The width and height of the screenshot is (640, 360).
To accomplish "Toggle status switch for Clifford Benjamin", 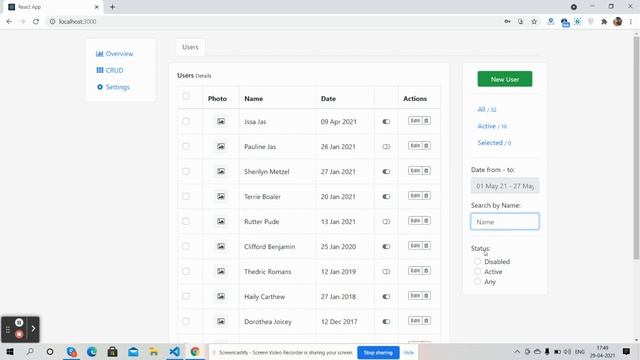I will point(386,247).
